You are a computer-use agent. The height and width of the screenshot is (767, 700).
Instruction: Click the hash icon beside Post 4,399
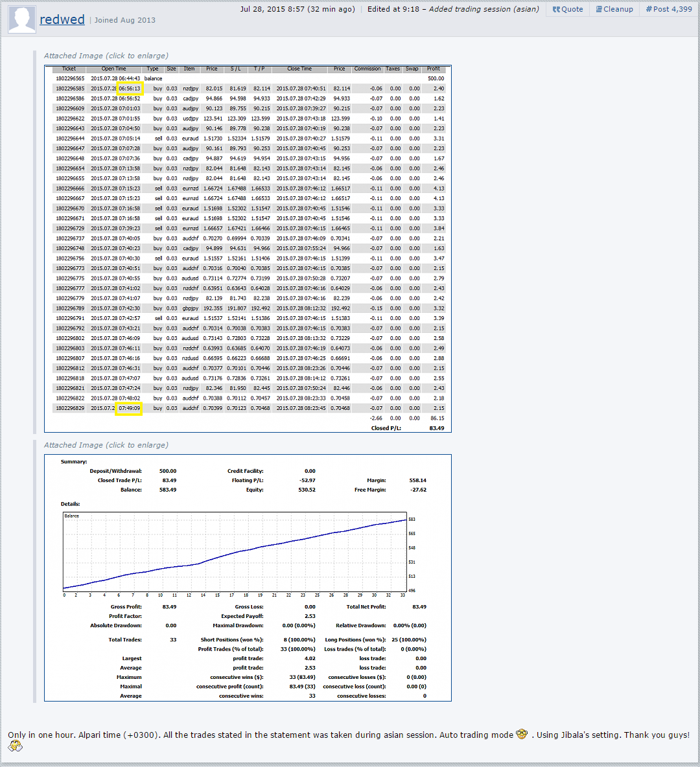pyautogui.click(x=649, y=9)
